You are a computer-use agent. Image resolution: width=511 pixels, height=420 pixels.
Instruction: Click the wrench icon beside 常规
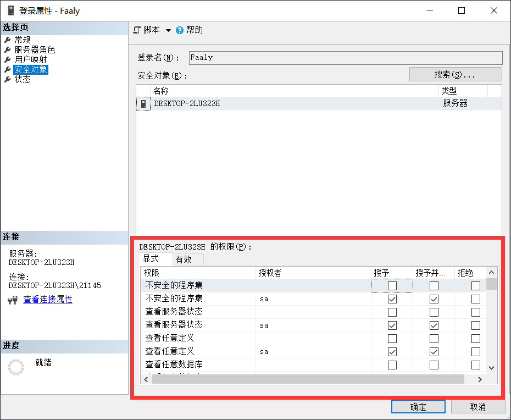pyautogui.click(x=8, y=40)
